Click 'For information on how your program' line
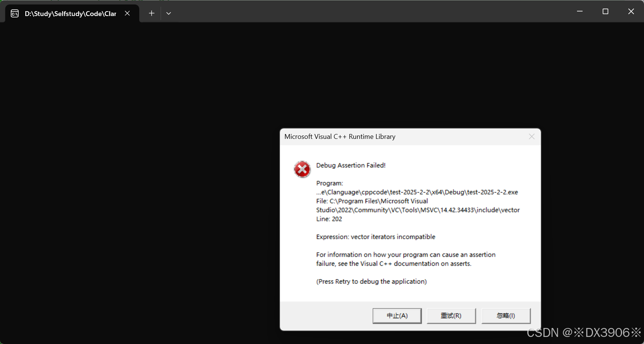The width and height of the screenshot is (644, 344). coord(406,255)
